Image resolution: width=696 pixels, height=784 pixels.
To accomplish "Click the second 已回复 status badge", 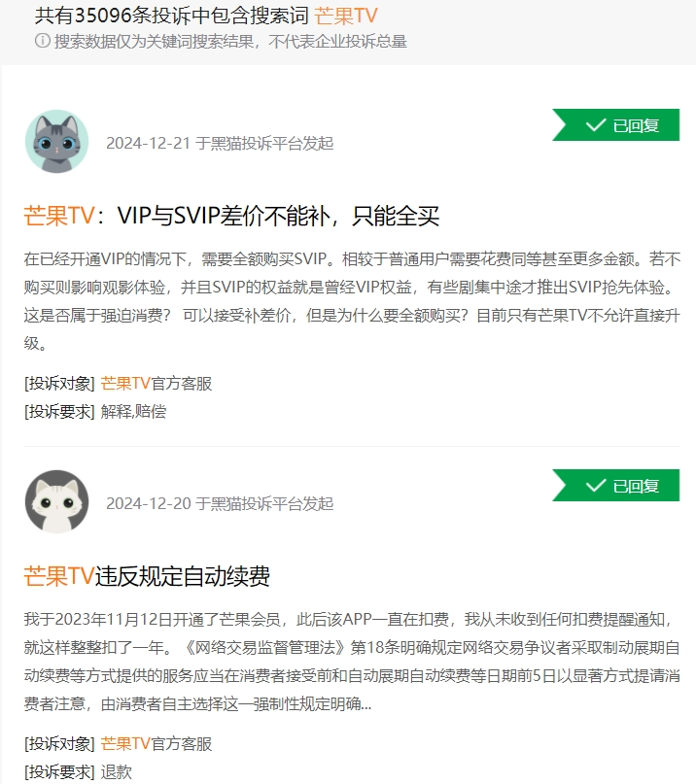I will pos(616,485).
